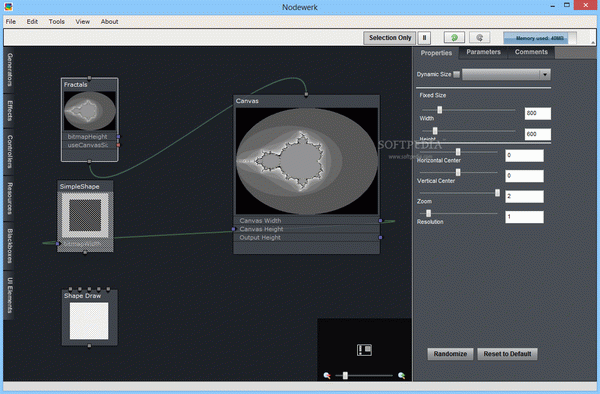Open the Resources side tab
This screenshot has height=394, width=600.
point(9,198)
